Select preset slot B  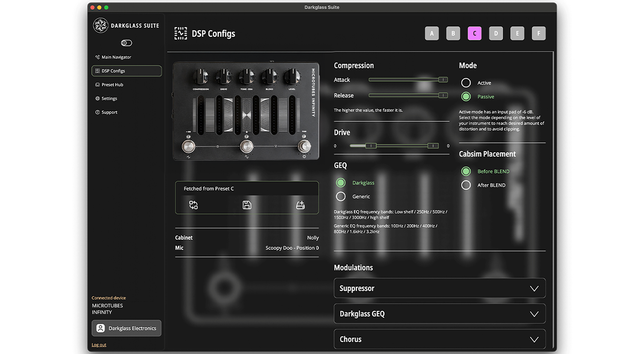click(x=453, y=33)
